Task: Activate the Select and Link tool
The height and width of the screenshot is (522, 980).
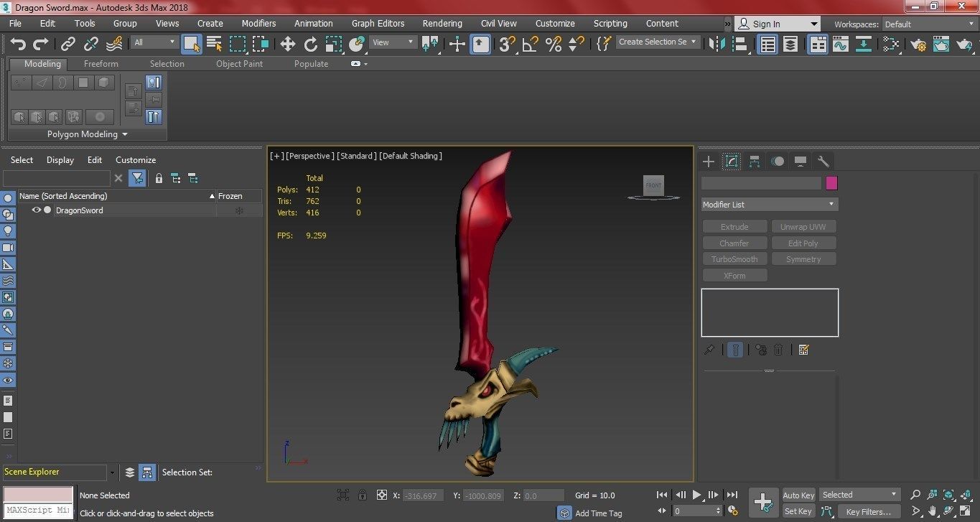Action: click(x=68, y=44)
